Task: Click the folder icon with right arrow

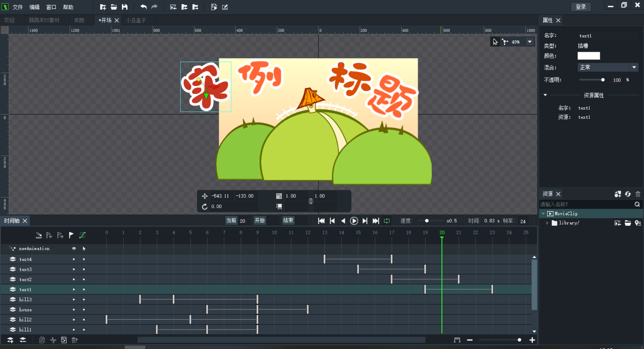Action: (195, 7)
